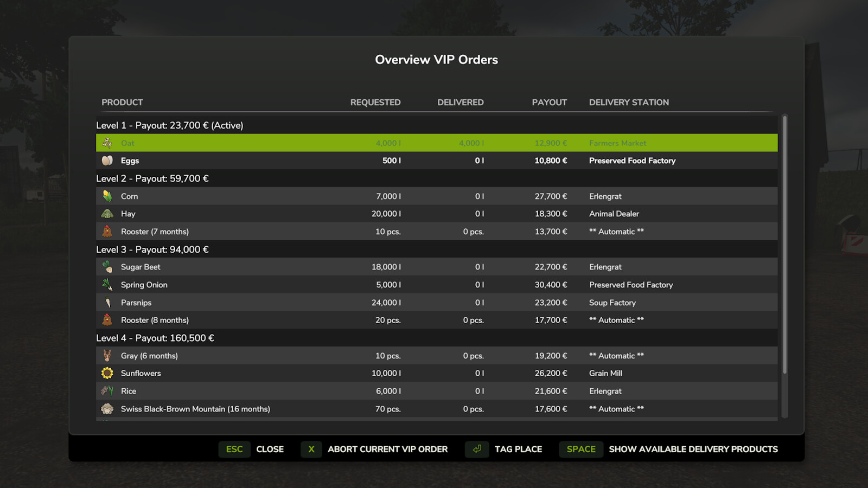Click the Gray donkey icon
This screenshot has height=488, width=868.
coord(107,355)
